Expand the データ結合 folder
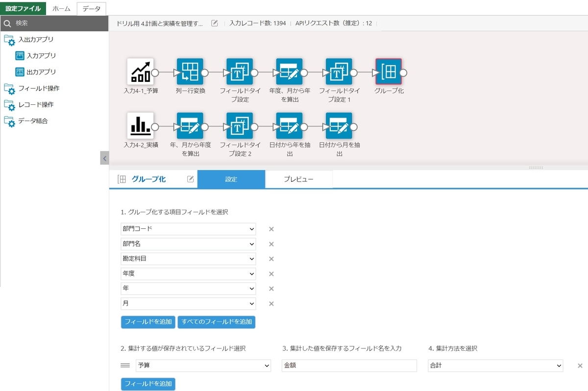588x391 pixels. [x=9, y=121]
